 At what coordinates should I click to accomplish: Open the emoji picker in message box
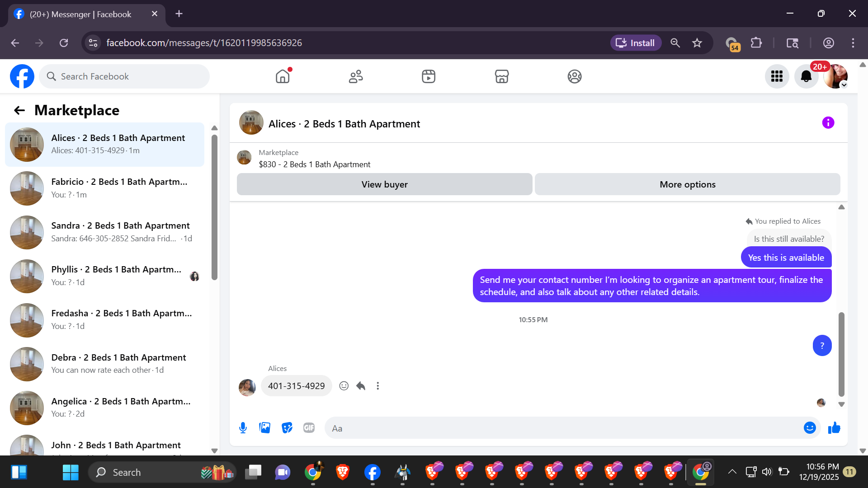[x=809, y=427]
